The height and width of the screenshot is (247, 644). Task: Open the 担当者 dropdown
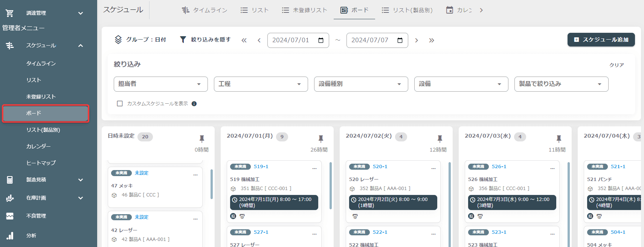click(x=161, y=84)
